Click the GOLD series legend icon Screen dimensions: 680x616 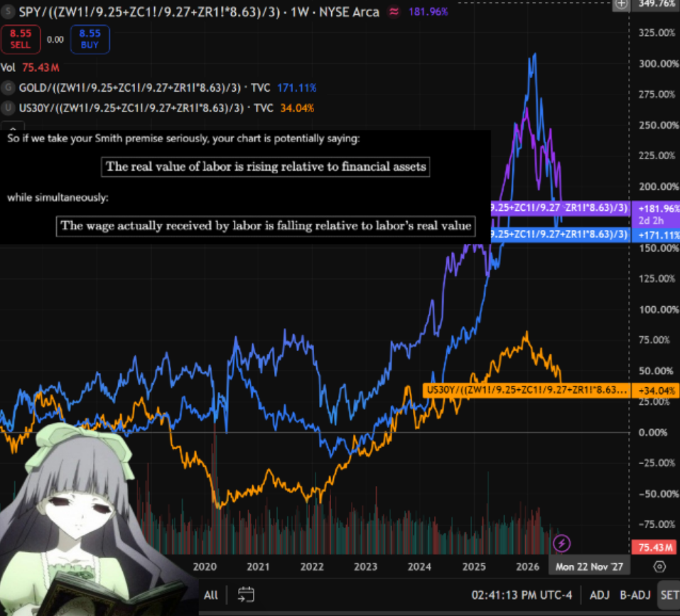[7, 88]
